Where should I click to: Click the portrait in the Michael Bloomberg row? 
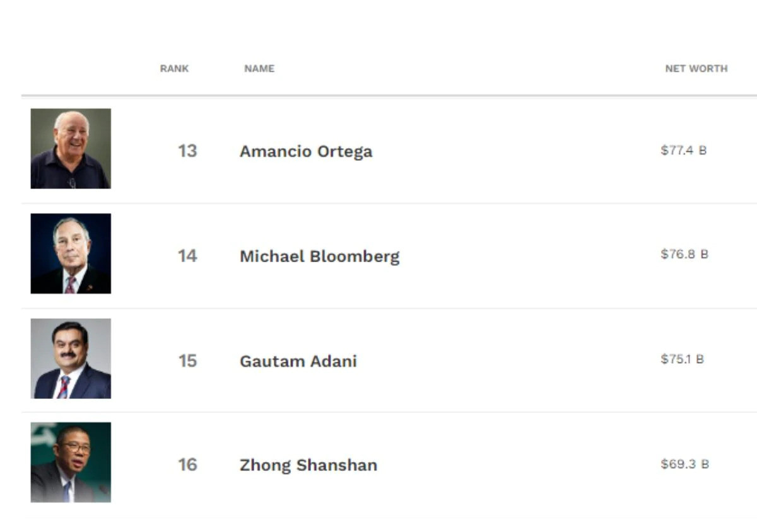coord(71,253)
